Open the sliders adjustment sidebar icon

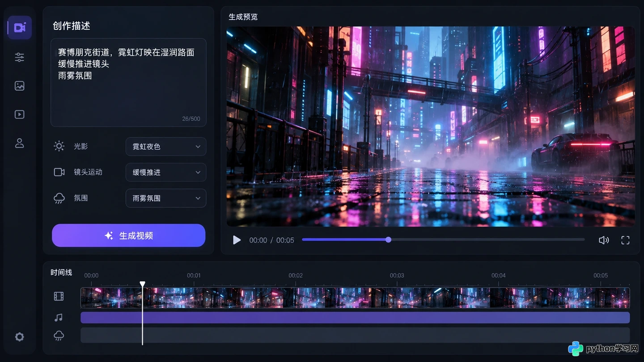point(20,57)
